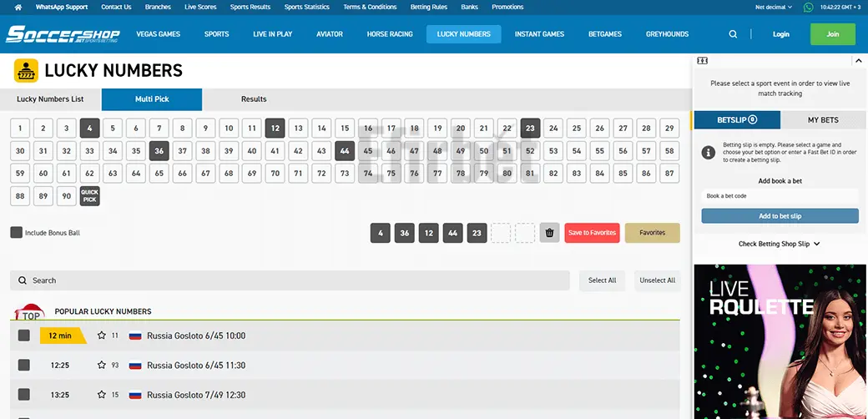Image resolution: width=868 pixels, height=419 pixels.
Task: Deselect number 23 in the grid
Action: click(x=530, y=128)
